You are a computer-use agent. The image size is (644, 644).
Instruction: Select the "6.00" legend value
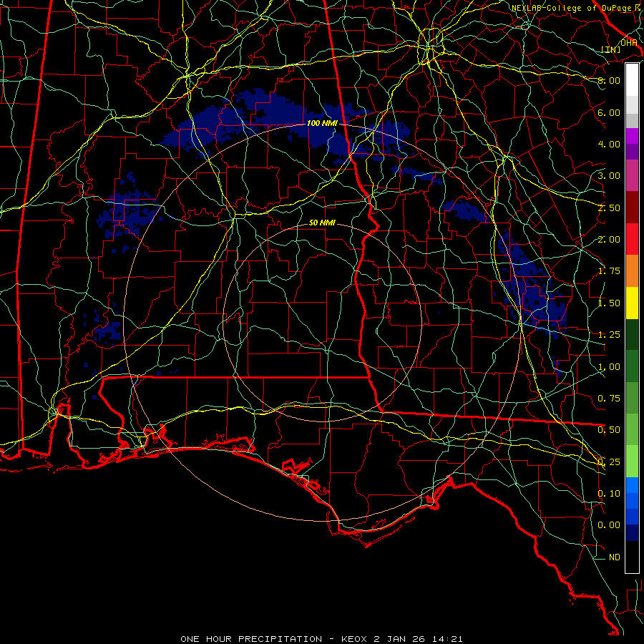click(609, 112)
